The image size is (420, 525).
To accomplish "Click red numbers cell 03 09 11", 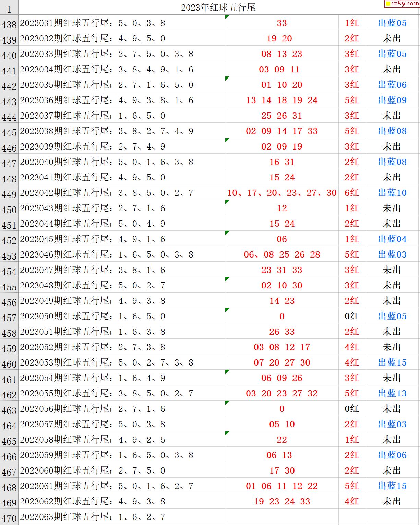I will (282, 69).
